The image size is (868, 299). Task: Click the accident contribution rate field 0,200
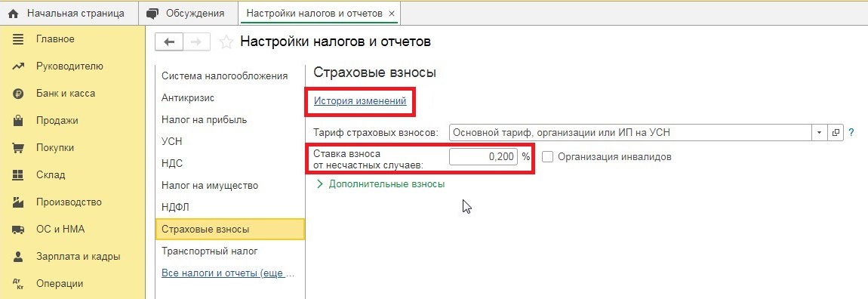click(x=483, y=157)
